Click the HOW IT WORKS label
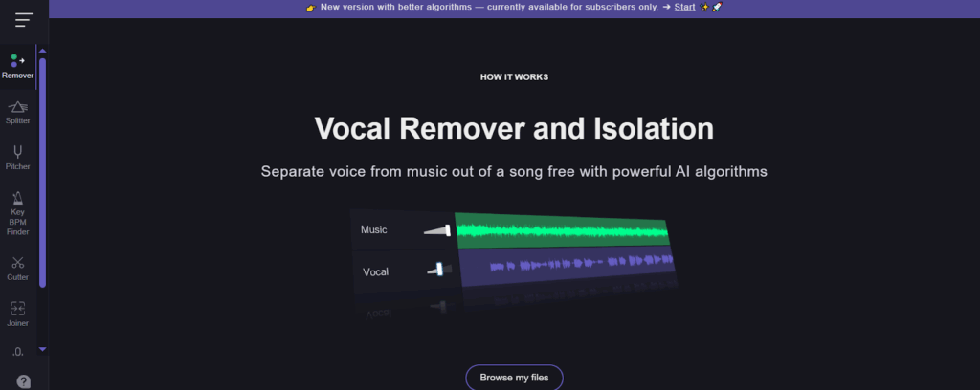The height and width of the screenshot is (390, 980). pyautogui.click(x=514, y=77)
